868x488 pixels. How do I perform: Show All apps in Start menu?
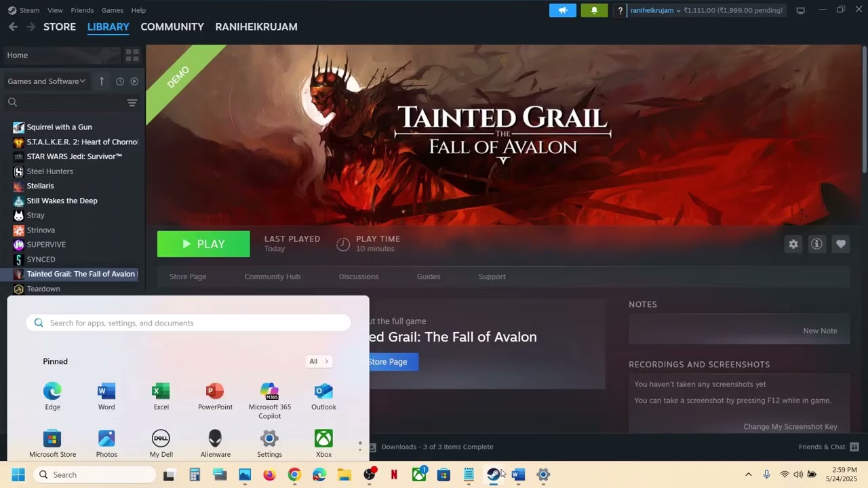(318, 361)
